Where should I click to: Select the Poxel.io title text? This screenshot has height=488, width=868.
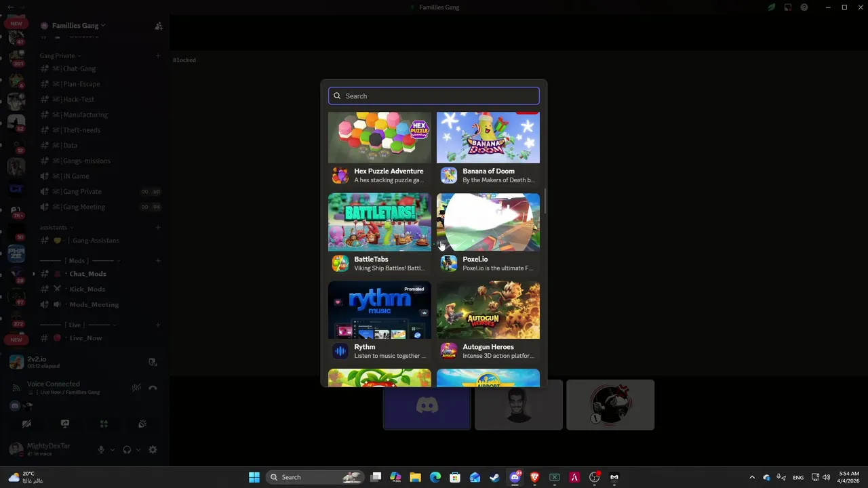[475, 259]
